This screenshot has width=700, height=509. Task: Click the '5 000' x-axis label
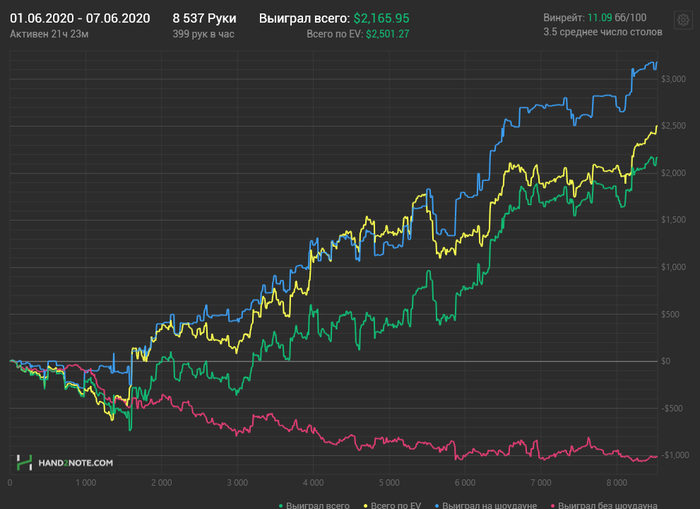coord(389,483)
